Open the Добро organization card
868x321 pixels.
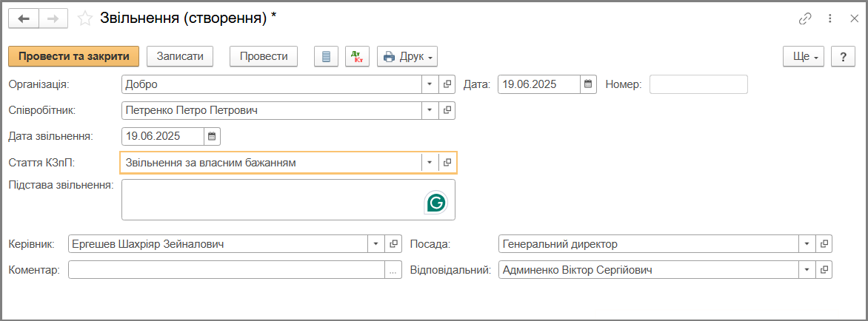(447, 84)
